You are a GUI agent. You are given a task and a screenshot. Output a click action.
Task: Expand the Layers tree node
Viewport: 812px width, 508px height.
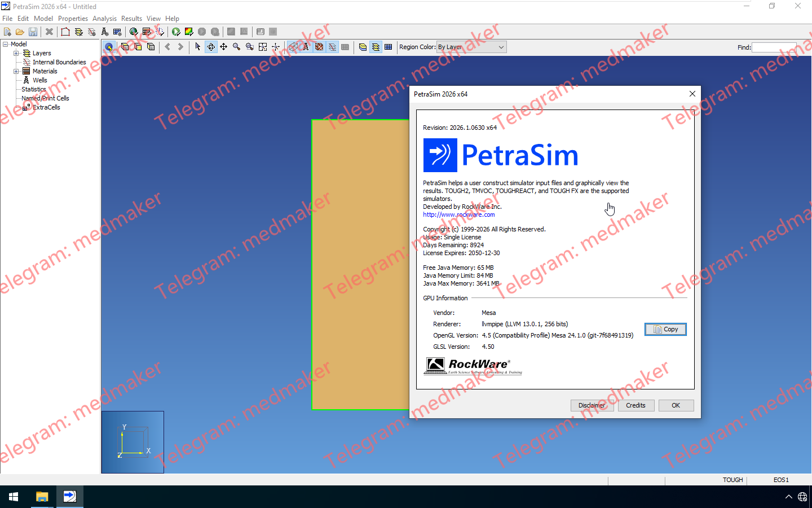[x=16, y=53]
